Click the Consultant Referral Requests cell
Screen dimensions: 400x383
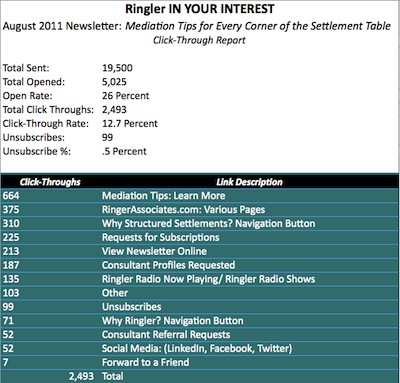click(x=166, y=334)
